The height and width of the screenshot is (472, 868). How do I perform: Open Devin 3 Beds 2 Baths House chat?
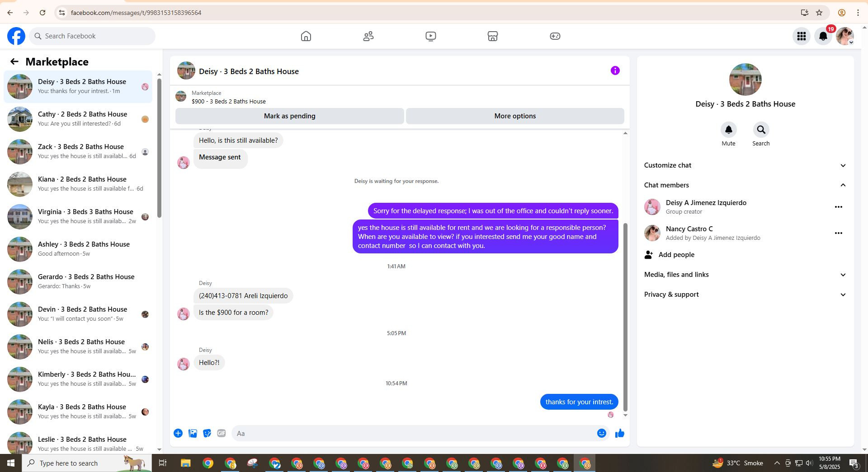(x=78, y=314)
